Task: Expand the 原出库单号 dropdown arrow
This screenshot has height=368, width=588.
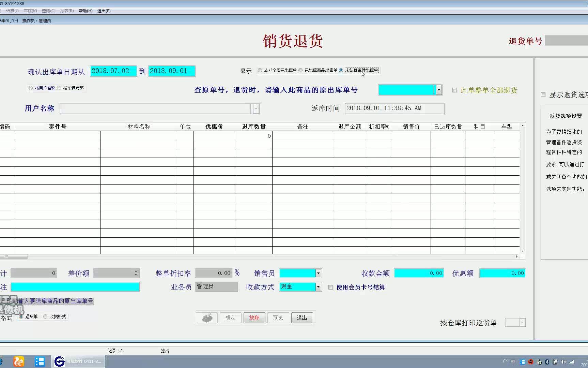Action: point(439,90)
